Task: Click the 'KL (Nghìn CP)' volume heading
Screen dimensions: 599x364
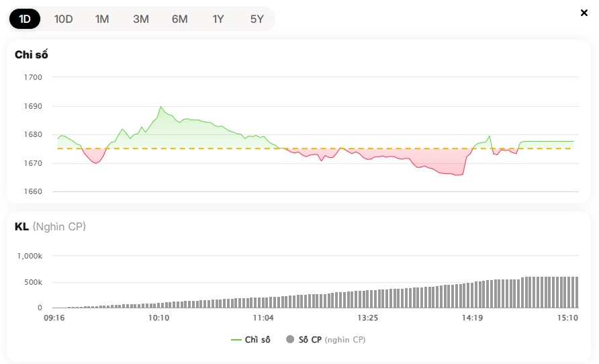Action: pos(50,226)
